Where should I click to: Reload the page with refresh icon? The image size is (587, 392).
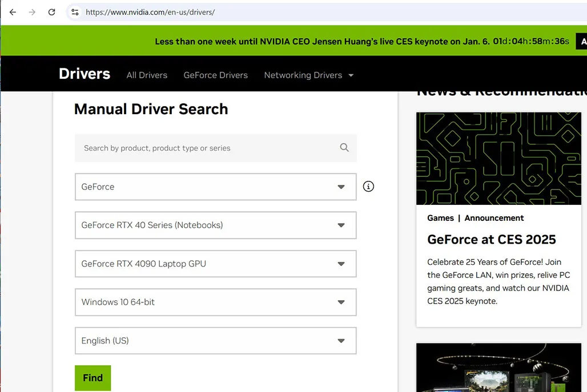click(51, 12)
